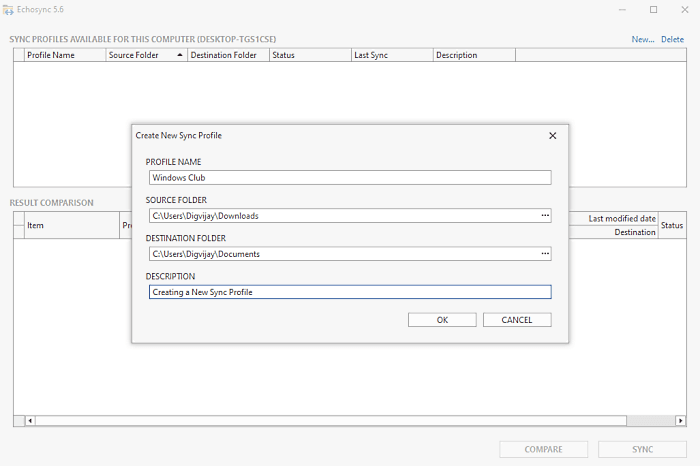The width and height of the screenshot is (700, 466).
Task: Maximize the Echosync window
Action: tap(653, 9)
